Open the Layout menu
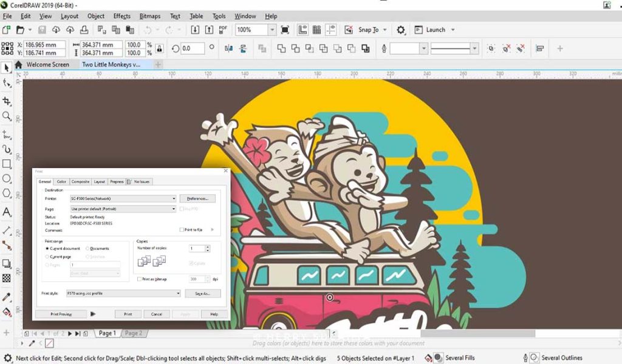The image size is (622, 364). [x=69, y=16]
